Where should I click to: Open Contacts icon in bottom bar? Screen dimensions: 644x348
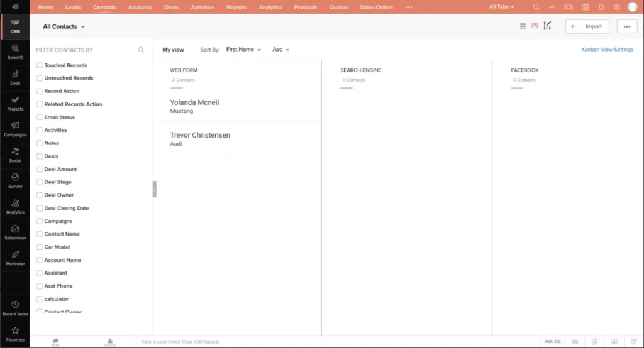(109, 342)
